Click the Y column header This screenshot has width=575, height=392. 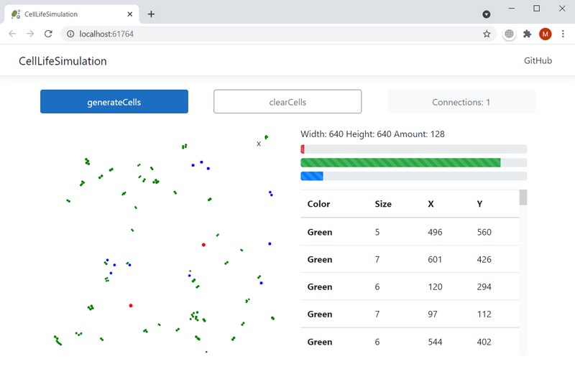coord(479,204)
